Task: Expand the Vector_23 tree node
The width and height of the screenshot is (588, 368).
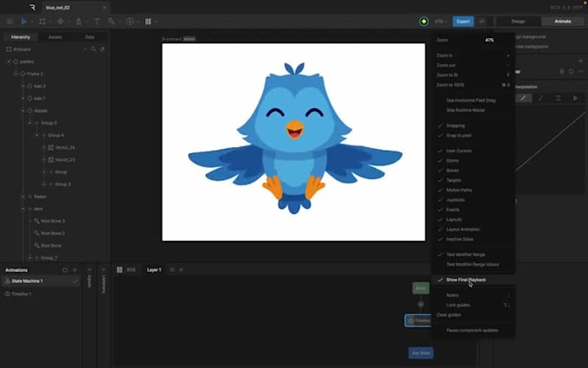Action: 44,159
